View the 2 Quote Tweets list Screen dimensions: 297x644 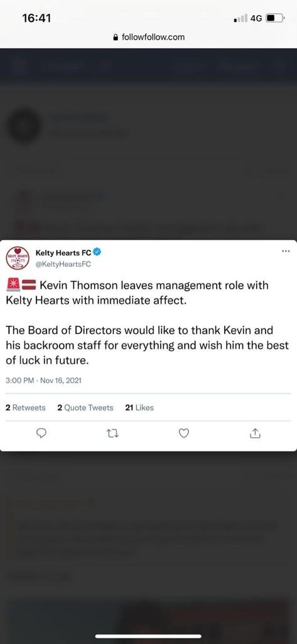click(x=85, y=408)
